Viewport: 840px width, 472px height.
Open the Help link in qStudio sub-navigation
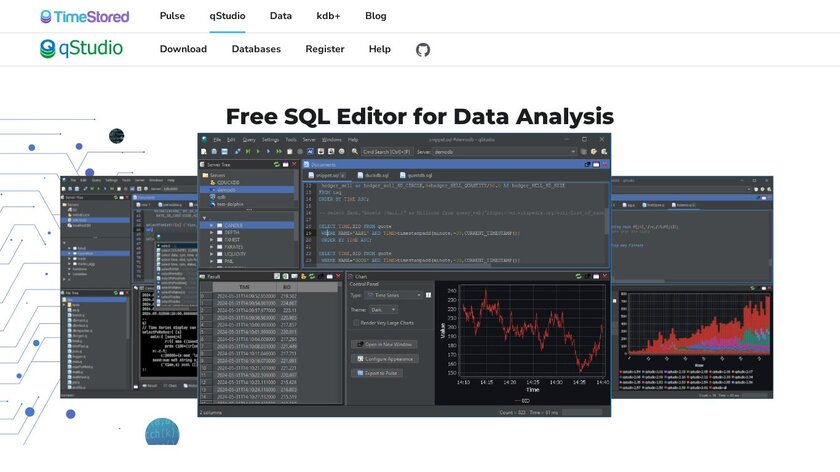coord(379,49)
